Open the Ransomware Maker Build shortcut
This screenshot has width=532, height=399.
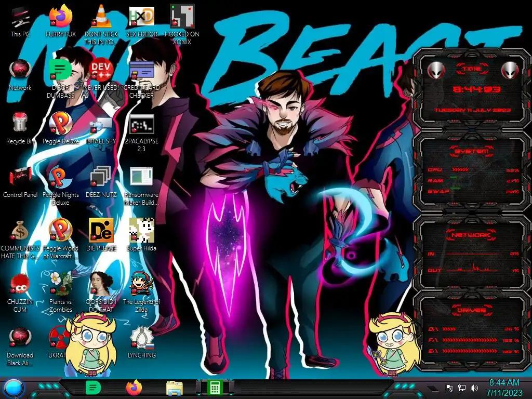[141, 185]
